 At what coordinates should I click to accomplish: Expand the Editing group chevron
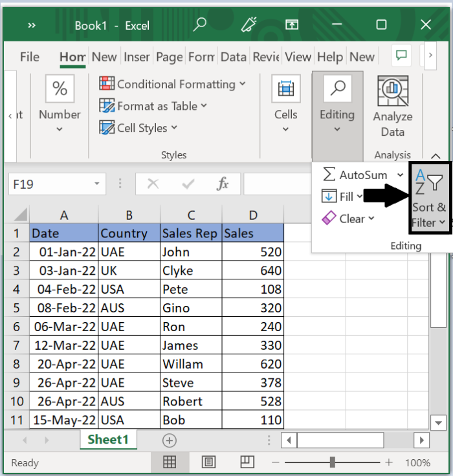click(337, 129)
